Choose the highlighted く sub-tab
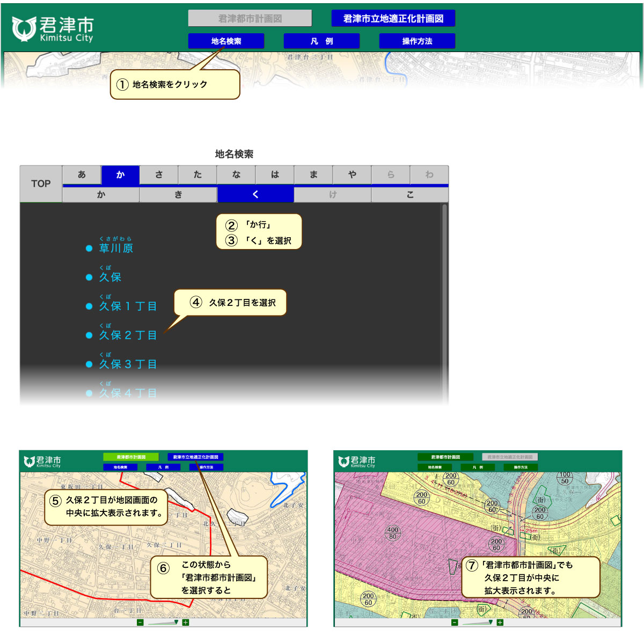Viewport: 644px width, 644px height. pyautogui.click(x=255, y=195)
